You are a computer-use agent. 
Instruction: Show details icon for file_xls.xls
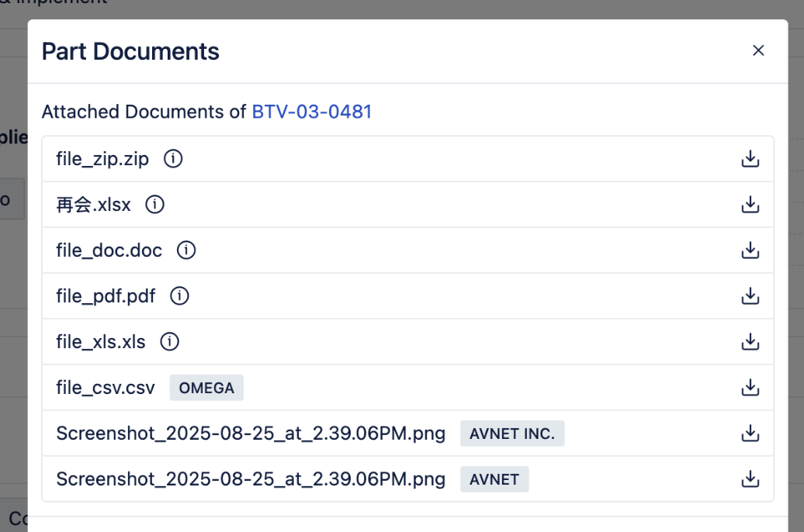(169, 342)
